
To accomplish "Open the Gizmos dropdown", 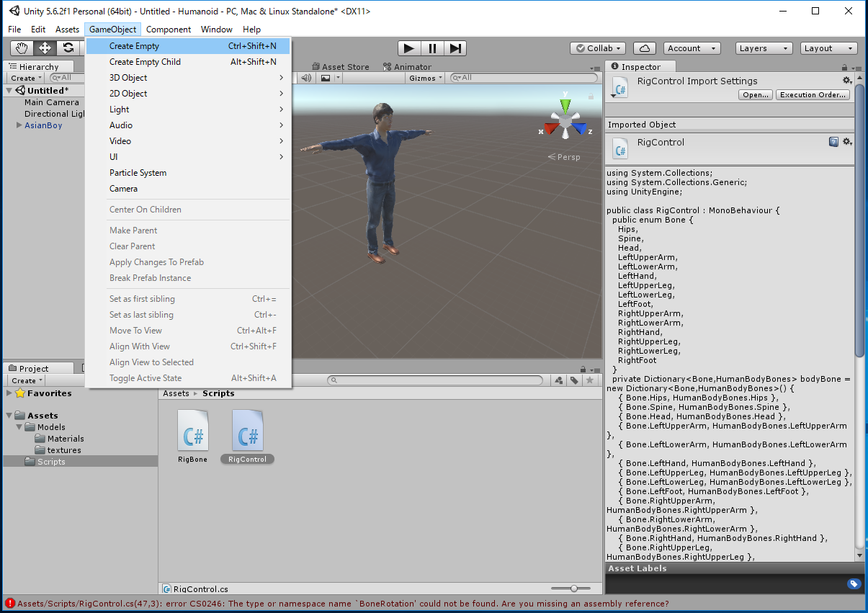I will (x=425, y=78).
